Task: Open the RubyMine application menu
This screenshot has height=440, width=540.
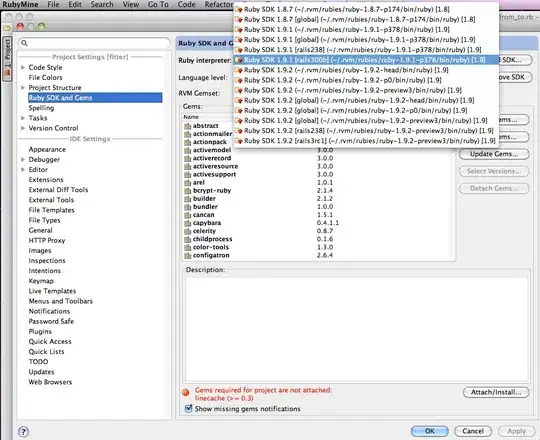Action: [x=20, y=4]
